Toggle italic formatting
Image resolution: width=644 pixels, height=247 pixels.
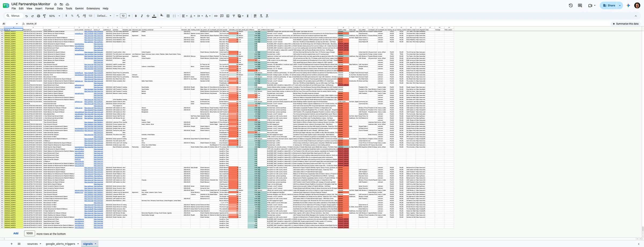pos(142,16)
